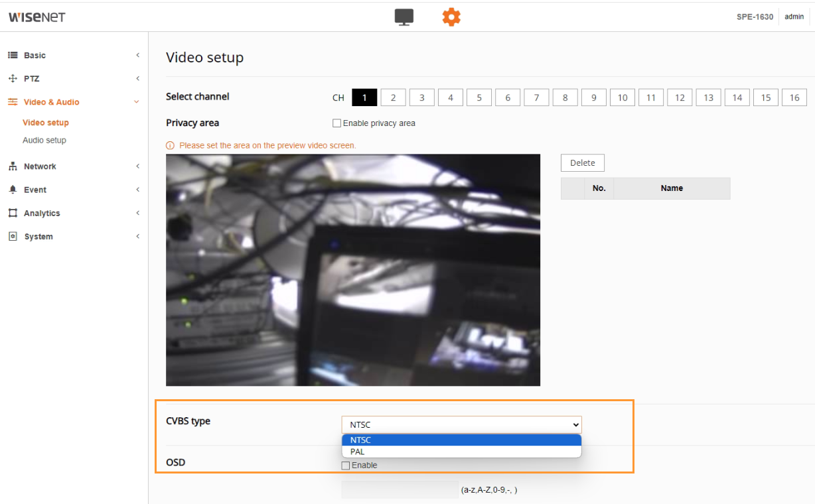This screenshot has width=815, height=504.
Task: Expand the Event menu chevron
Action: [x=137, y=190]
